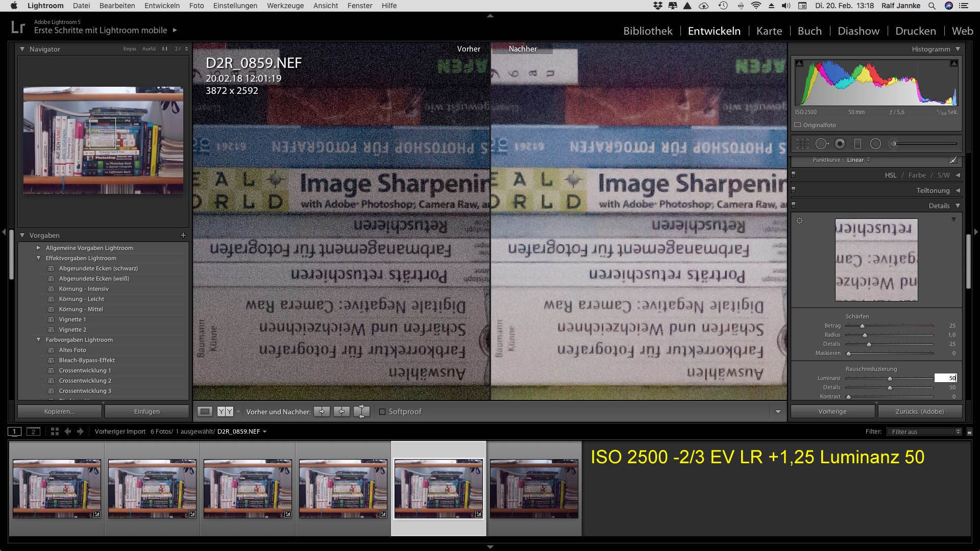The image size is (980, 551).
Task: Open Notification Center icon
Action: (964, 6)
